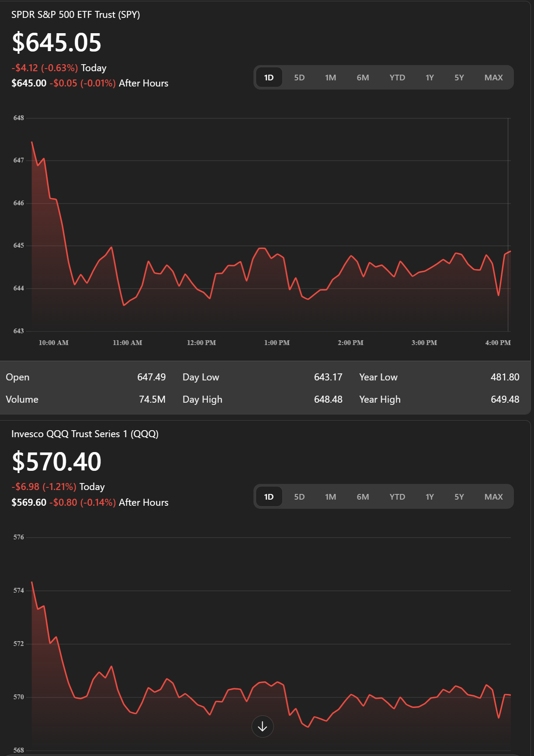Viewport: 534px width, 756px height.
Task: Click the Day High value 648.48
Action: point(328,399)
